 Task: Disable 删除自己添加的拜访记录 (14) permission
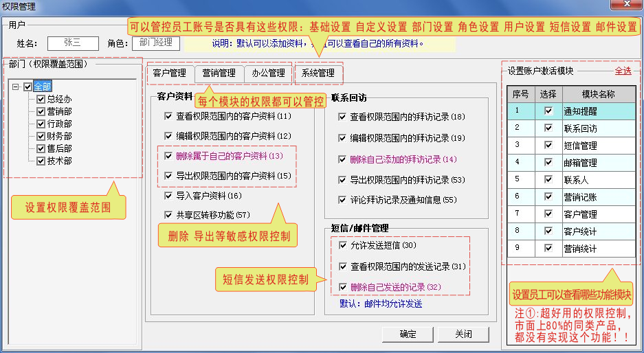point(342,159)
